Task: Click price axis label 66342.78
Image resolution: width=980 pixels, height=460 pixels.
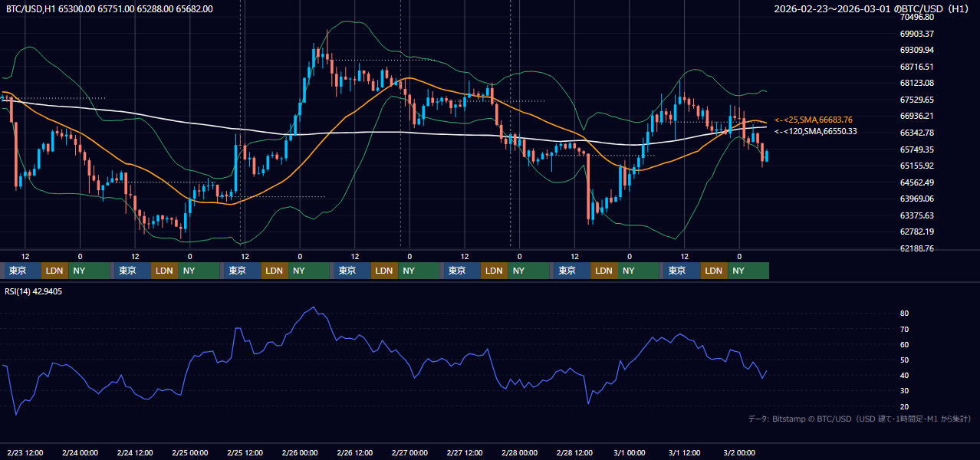Action: click(x=916, y=133)
